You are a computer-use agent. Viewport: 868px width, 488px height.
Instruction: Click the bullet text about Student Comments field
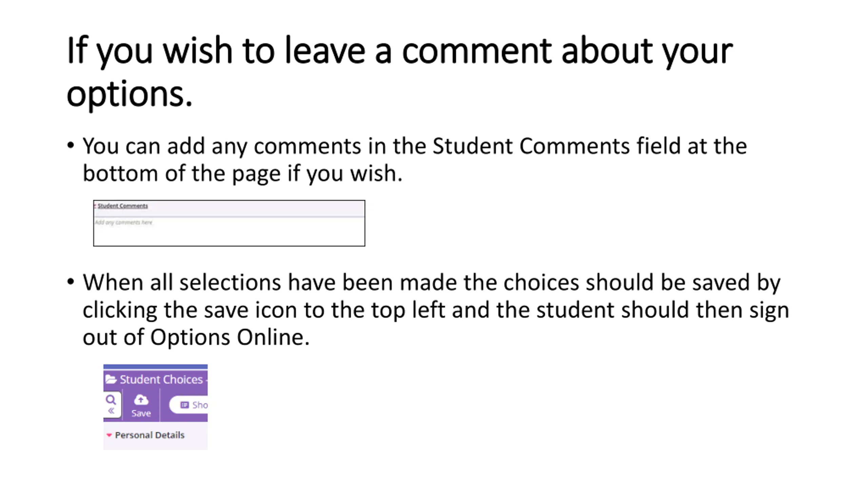[415, 160]
